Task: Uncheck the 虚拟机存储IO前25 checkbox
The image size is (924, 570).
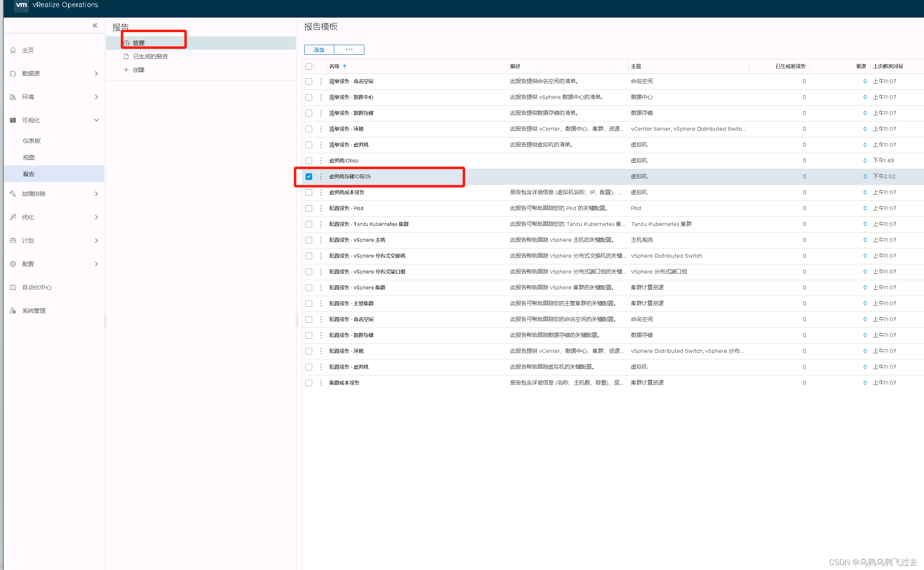Action: point(309,177)
